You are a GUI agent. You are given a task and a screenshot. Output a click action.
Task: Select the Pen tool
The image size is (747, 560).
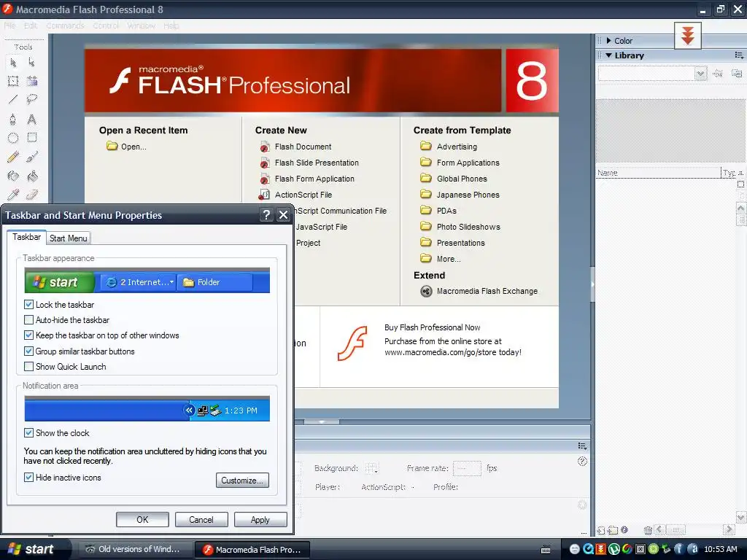[13, 119]
